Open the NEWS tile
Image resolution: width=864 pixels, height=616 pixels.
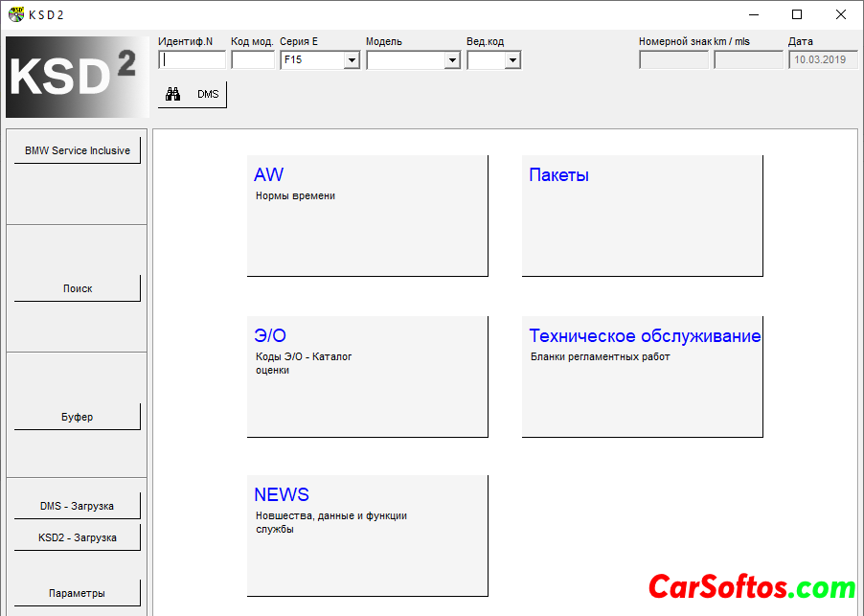(367, 536)
